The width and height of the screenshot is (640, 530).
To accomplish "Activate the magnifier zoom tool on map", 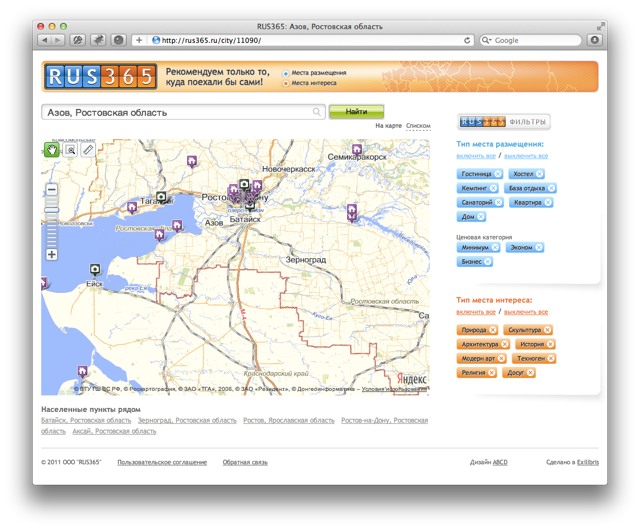I will pyautogui.click(x=70, y=150).
